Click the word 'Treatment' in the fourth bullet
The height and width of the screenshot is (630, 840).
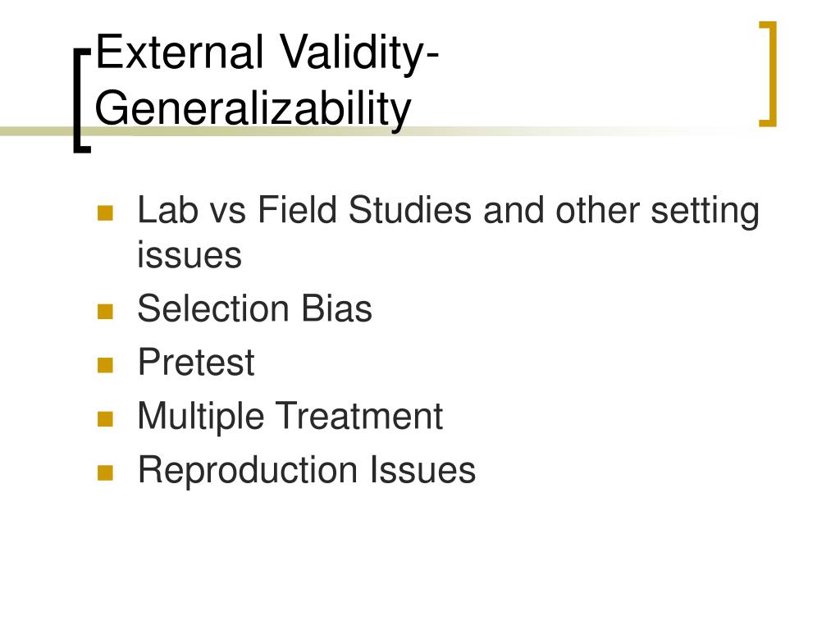(x=359, y=416)
